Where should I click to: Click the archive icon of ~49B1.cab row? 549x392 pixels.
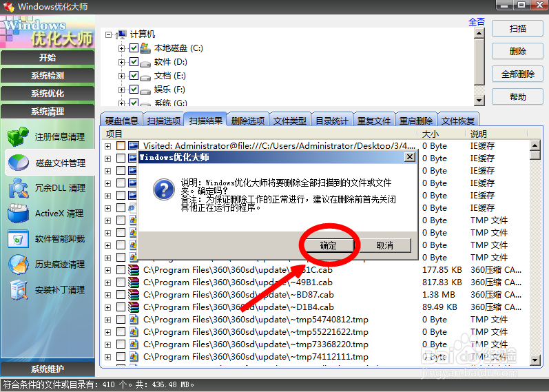click(134, 282)
